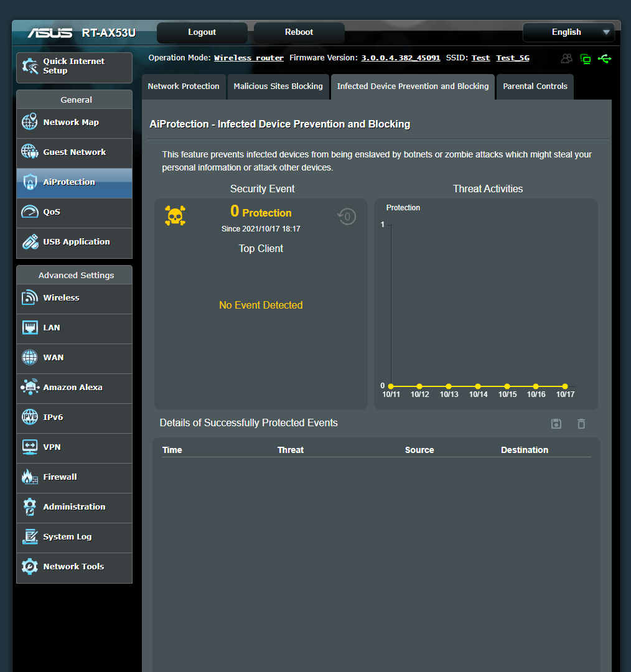Delete protected events with trash icon
The height and width of the screenshot is (672, 631).
581,424
